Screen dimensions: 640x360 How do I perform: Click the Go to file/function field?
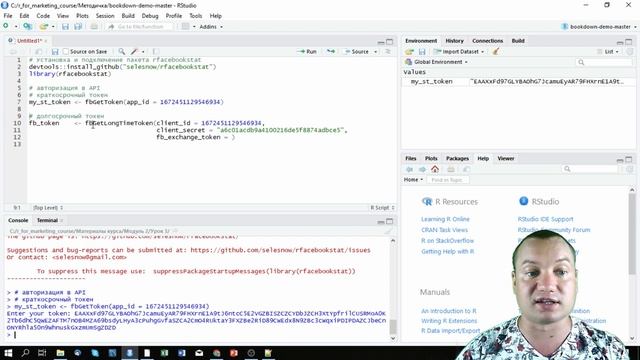pyautogui.click(x=139, y=27)
